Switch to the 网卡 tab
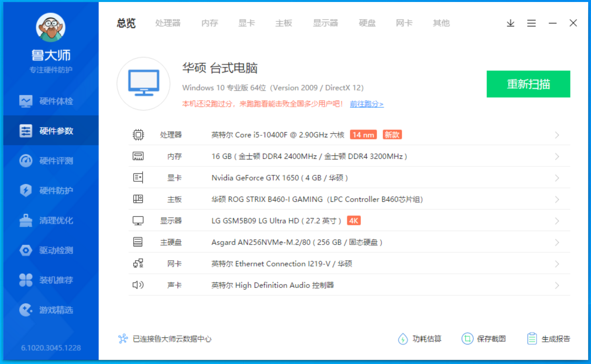 (x=404, y=23)
